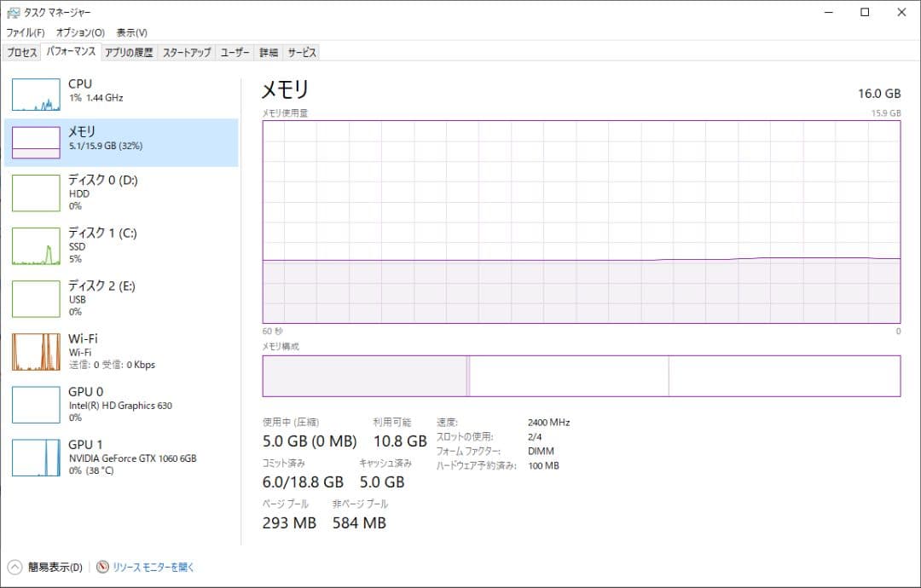Open ディスク 0 (D:) HDD graph icon
The width and height of the screenshot is (921, 588).
click(36, 193)
